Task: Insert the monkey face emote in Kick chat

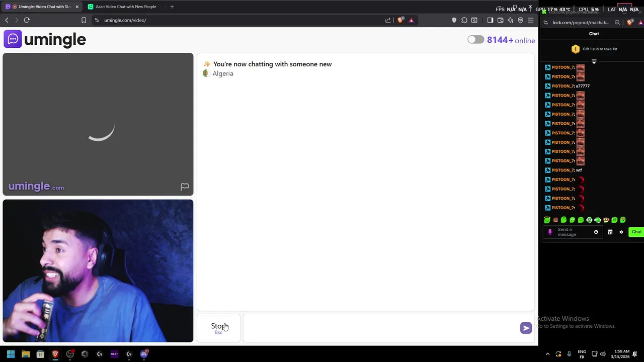Action: coord(606,220)
